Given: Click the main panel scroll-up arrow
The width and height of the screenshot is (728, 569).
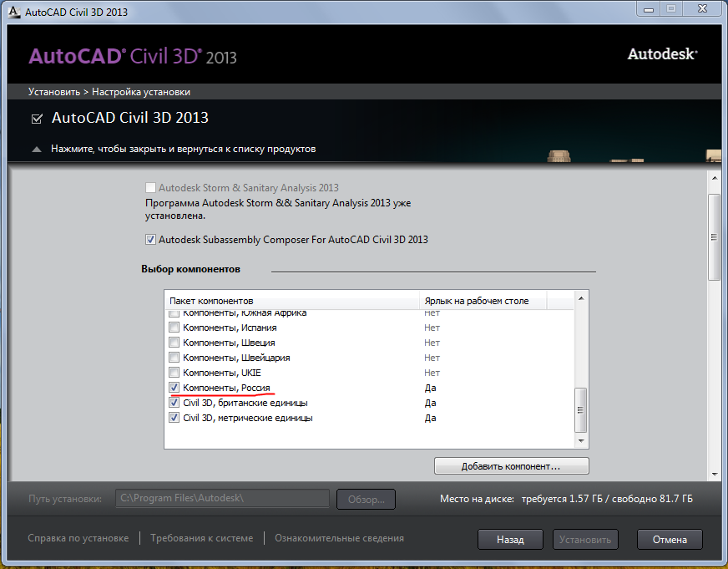Looking at the screenshot, I should (714, 178).
